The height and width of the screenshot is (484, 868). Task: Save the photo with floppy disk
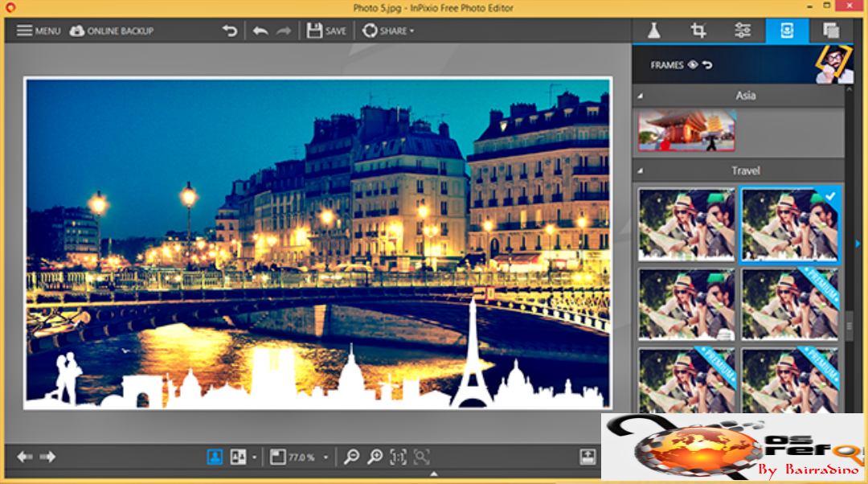click(326, 31)
